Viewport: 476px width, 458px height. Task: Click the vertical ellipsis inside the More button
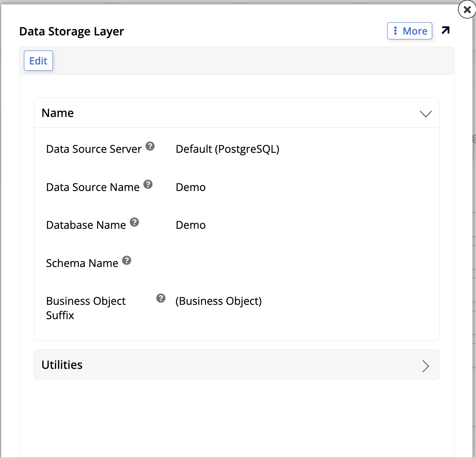[395, 31]
